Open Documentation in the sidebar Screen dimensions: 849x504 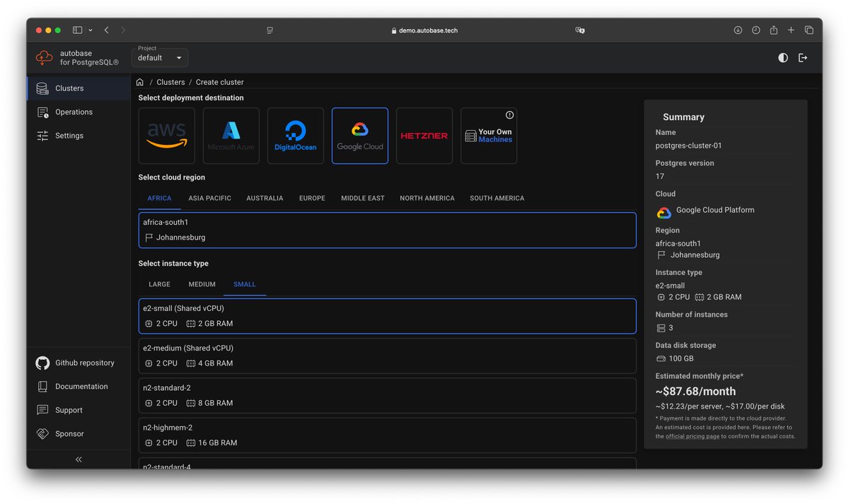tap(79, 387)
